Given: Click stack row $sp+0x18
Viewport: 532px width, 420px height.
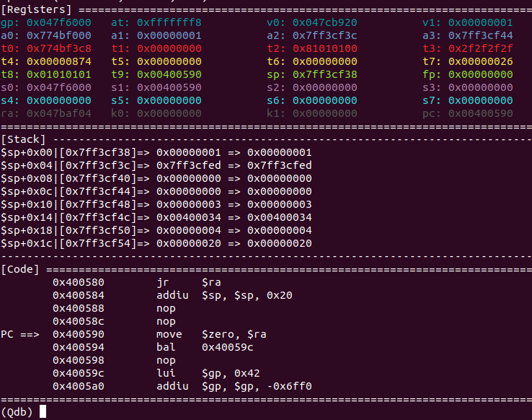Looking at the screenshot, I should click(x=156, y=230).
